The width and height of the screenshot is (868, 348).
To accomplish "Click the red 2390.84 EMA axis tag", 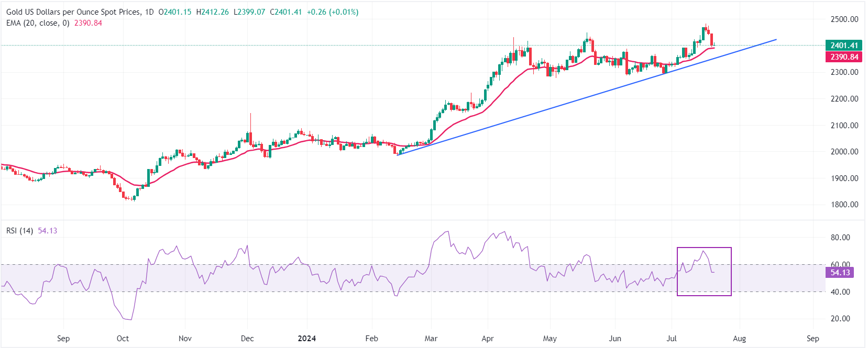I will 843,57.
